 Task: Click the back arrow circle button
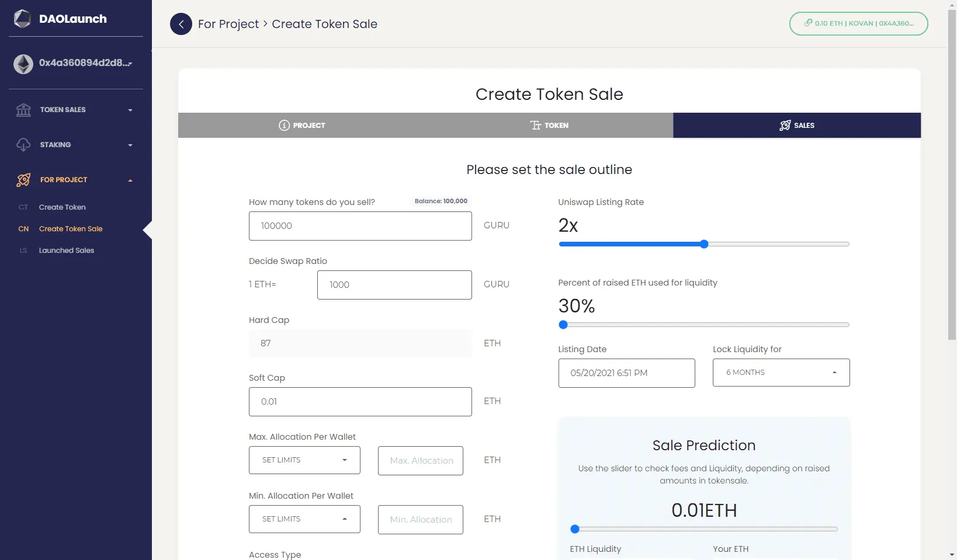pyautogui.click(x=181, y=24)
